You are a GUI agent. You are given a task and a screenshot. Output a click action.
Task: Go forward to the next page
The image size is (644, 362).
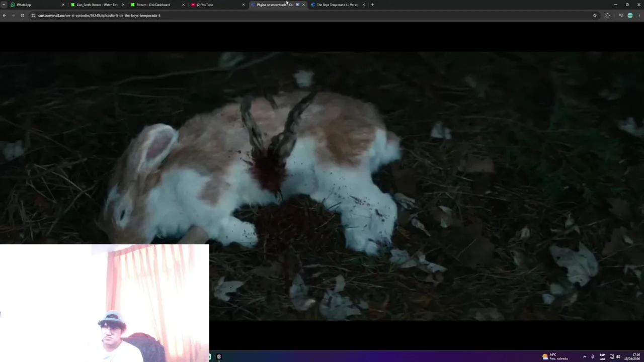(13, 16)
